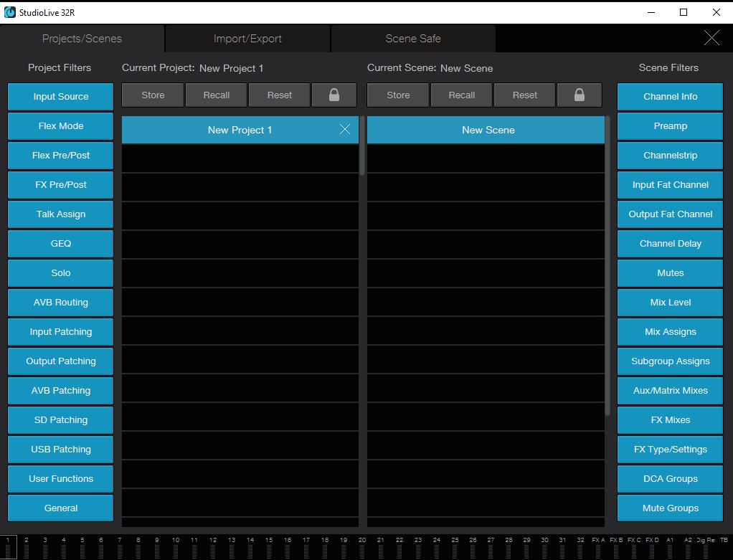The width and height of the screenshot is (733, 560).
Task: Reset the current project
Action: 280,95
